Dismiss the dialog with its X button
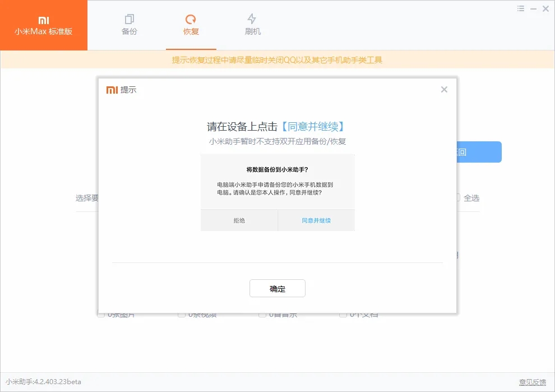This screenshot has width=555, height=392. pos(444,89)
